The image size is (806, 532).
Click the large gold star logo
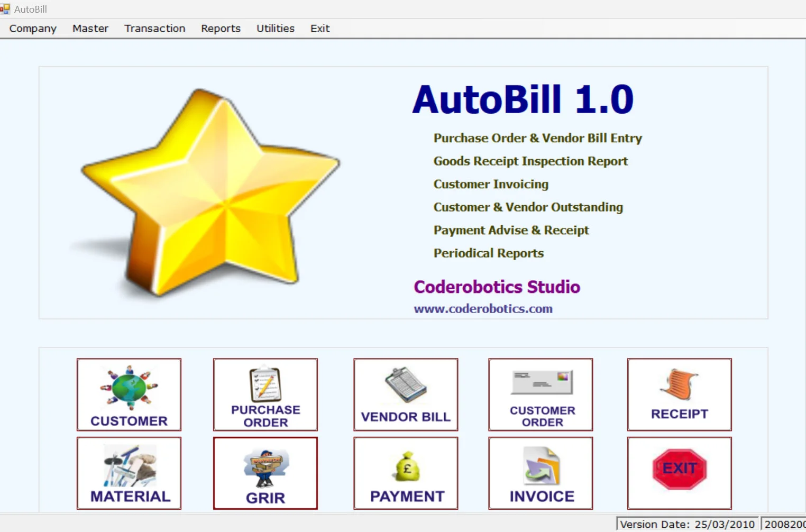[x=206, y=193]
